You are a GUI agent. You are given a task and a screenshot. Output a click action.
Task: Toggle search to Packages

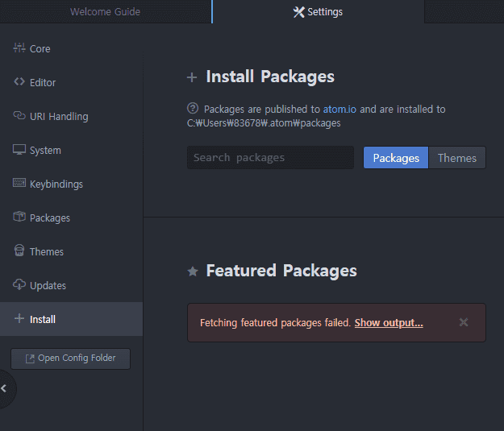pyautogui.click(x=395, y=158)
